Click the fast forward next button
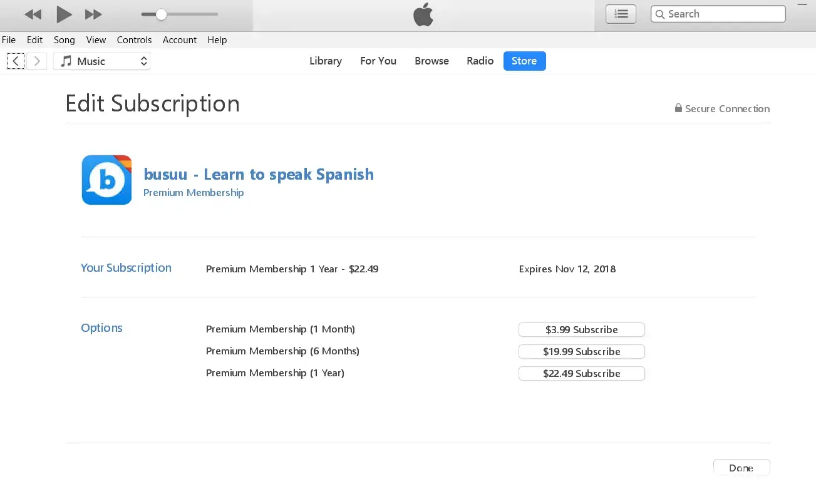The image size is (816, 504). click(93, 14)
